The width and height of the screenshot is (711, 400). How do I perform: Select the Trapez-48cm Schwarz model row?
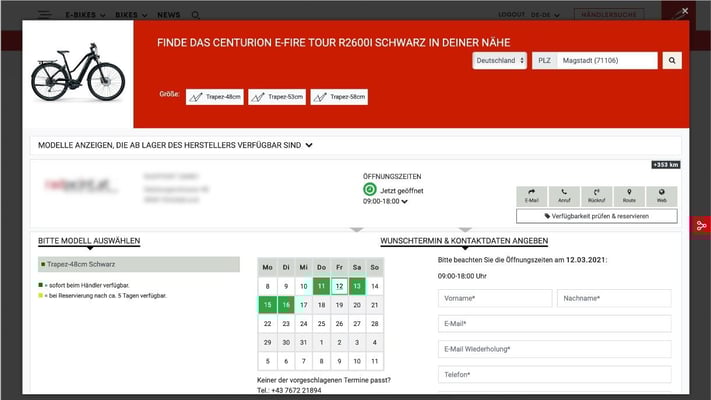[139, 264]
